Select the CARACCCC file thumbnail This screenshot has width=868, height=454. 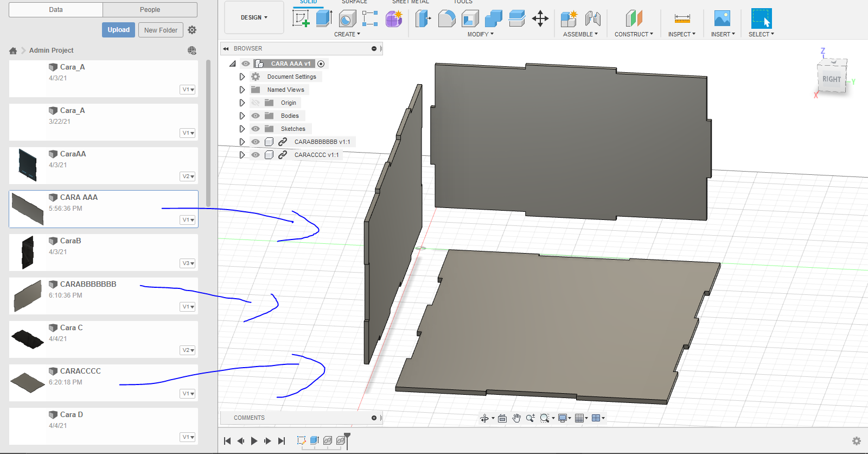point(27,382)
